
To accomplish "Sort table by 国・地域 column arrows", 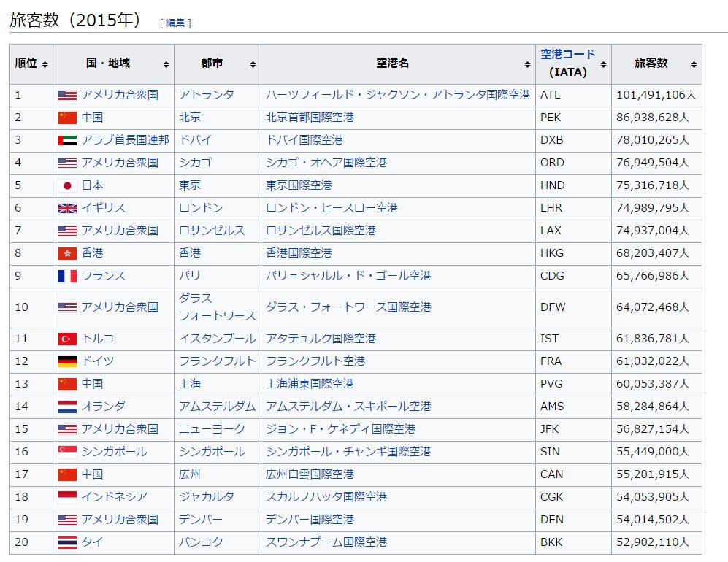I will [x=166, y=64].
